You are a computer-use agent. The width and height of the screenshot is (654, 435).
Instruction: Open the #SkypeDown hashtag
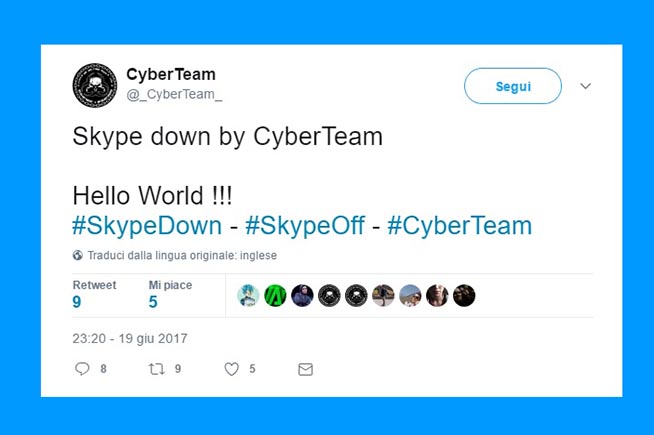[147, 226]
